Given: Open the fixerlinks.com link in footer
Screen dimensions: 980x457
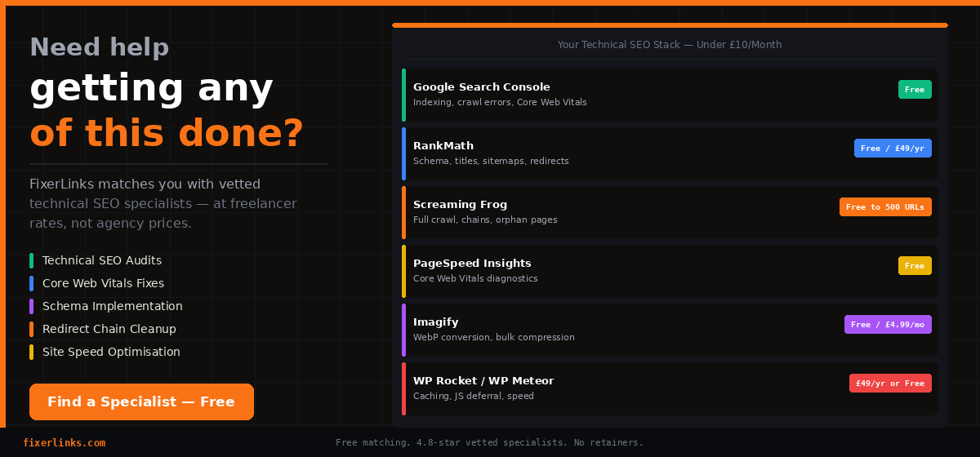Looking at the screenshot, I should click(x=65, y=443).
